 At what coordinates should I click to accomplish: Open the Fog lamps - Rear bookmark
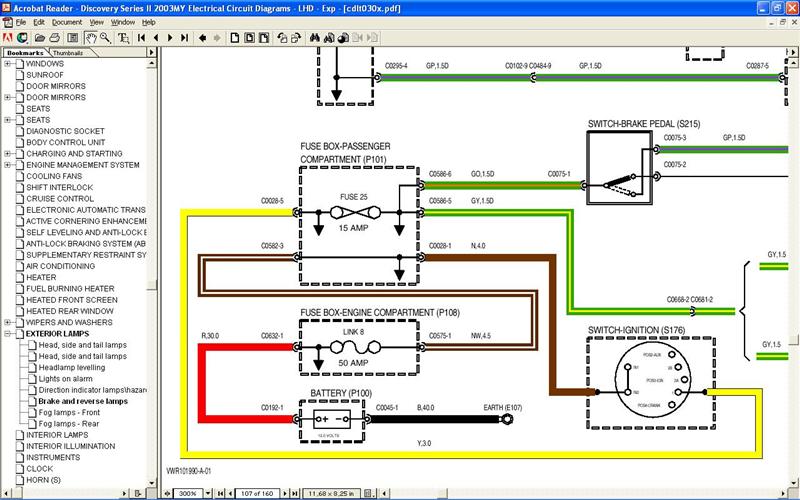pos(69,424)
